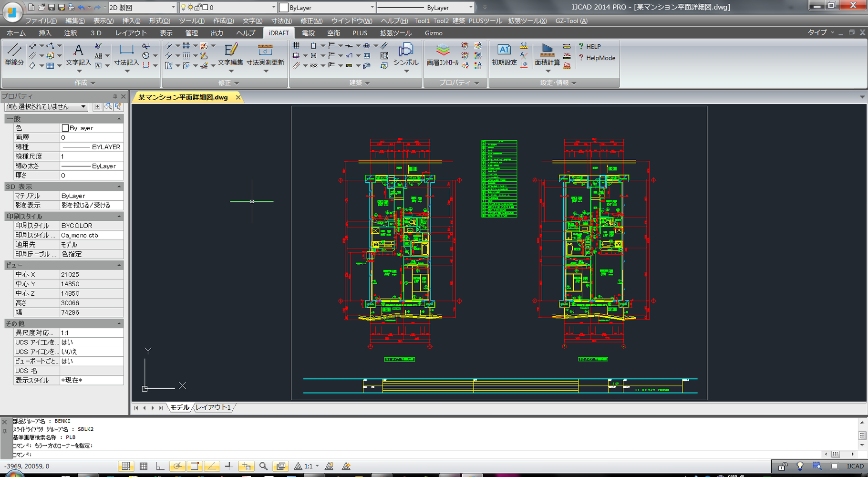Click the CAL calculation icon
This screenshot has height=477, width=868.
[567, 55]
